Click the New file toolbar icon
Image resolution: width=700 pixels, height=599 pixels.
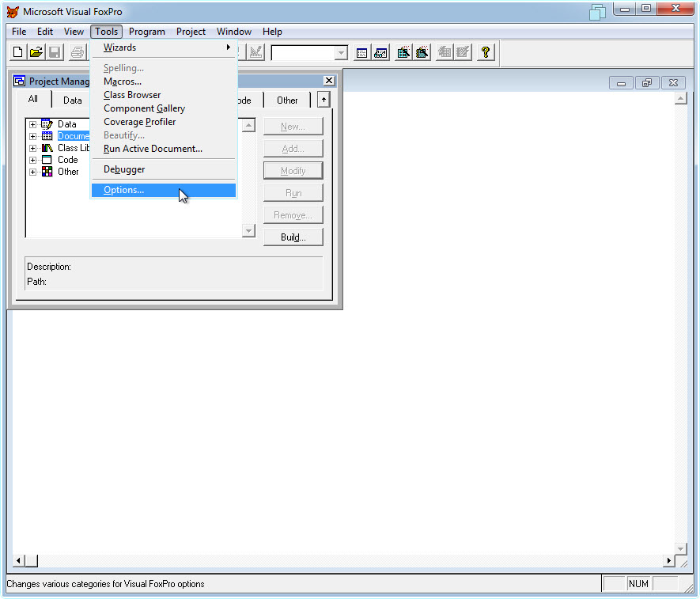(18, 52)
